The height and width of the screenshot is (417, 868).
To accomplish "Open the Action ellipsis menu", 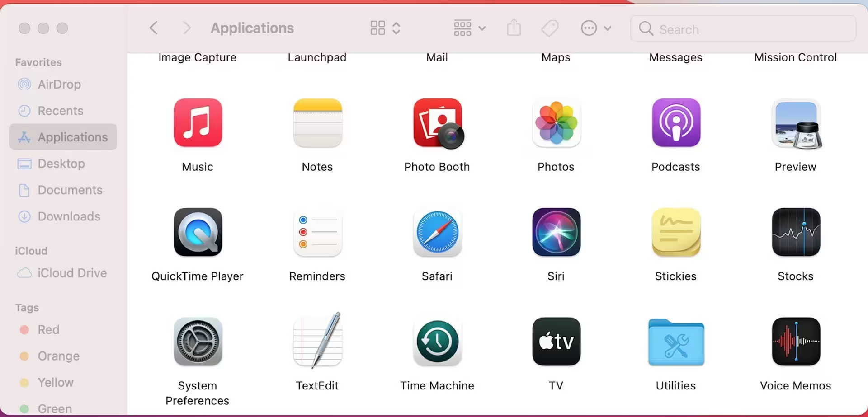I will 596,28.
